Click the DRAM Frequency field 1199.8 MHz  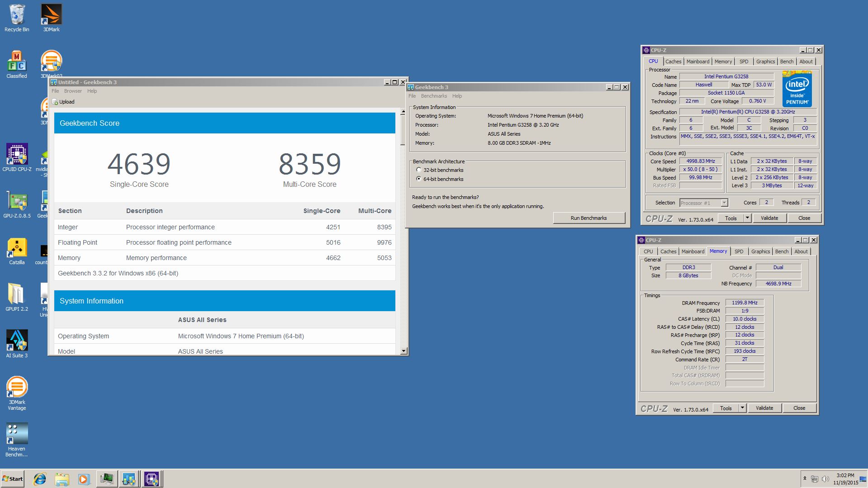pyautogui.click(x=745, y=303)
